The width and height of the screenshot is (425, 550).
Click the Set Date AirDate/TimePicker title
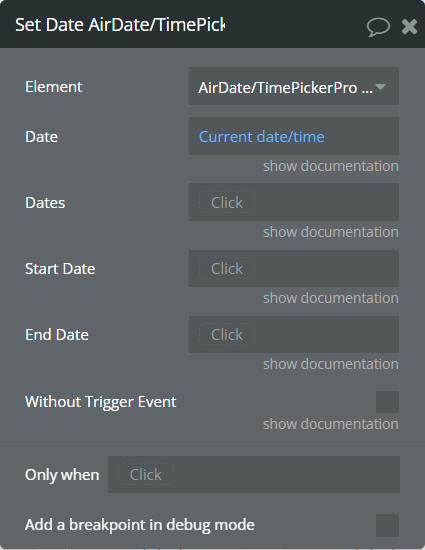pyautogui.click(x=120, y=25)
